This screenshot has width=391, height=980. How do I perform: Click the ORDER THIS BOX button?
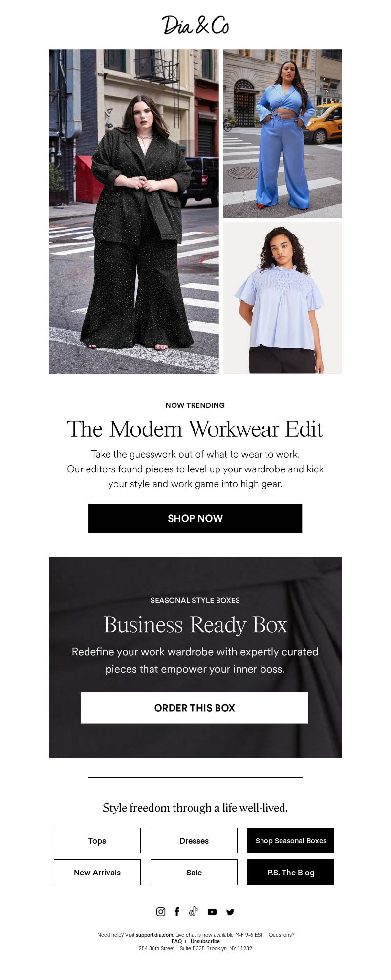pos(195,708)
